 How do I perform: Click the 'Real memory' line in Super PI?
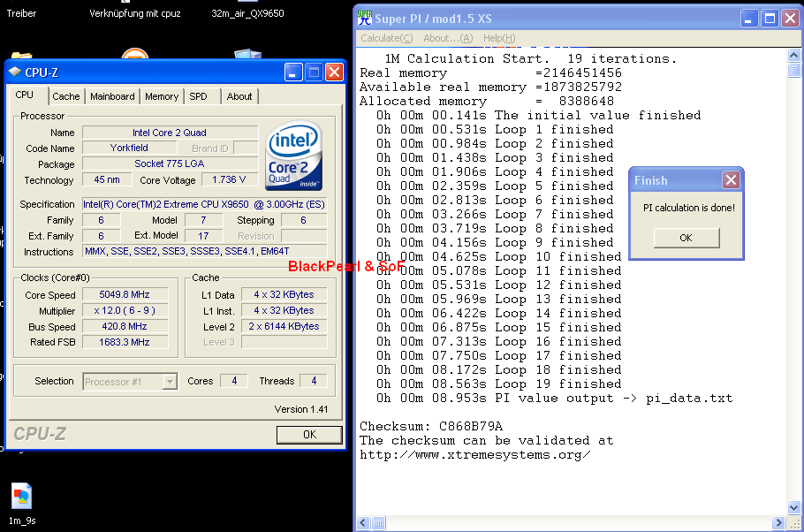[x=490, y=72]
